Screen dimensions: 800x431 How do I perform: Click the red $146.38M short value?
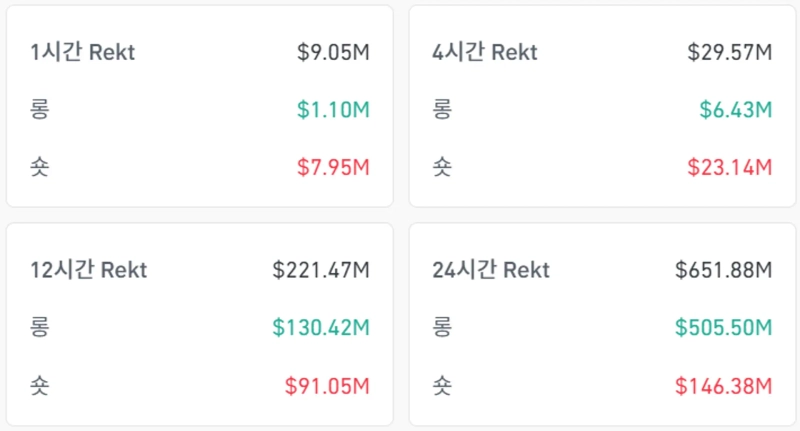pyautogui.click(x=723, y=384)
